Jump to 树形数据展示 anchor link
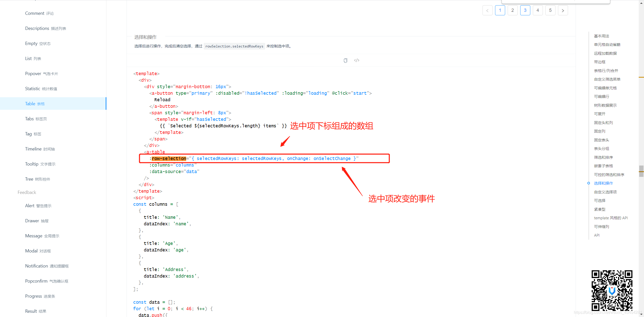Screen dimensions: 644x317 pos(605,105)
